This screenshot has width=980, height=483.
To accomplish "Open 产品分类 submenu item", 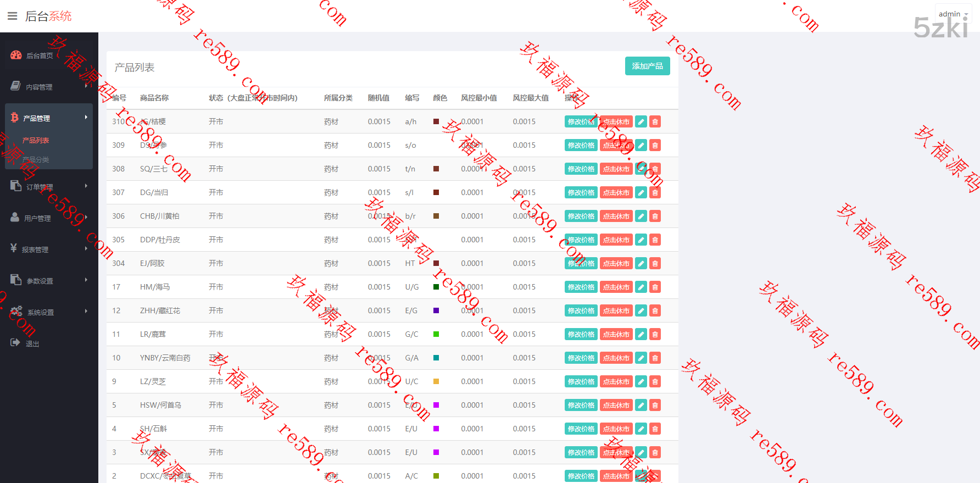I will point(36,159).
